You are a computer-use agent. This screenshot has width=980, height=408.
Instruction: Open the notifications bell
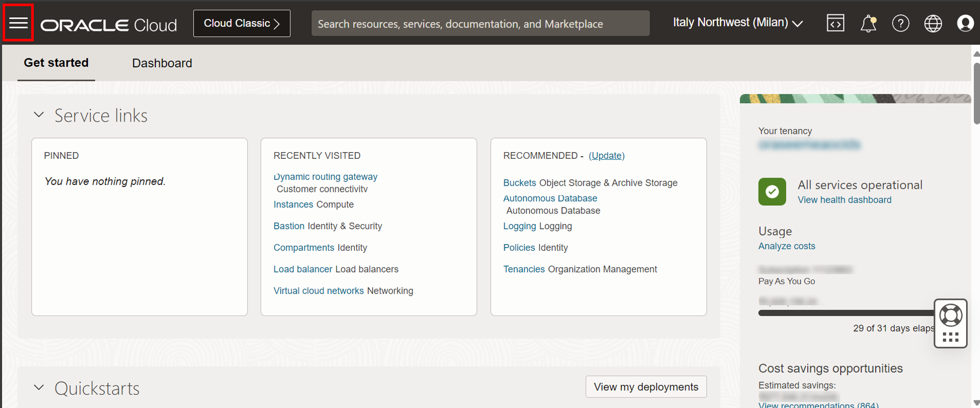tap(868, 23)
